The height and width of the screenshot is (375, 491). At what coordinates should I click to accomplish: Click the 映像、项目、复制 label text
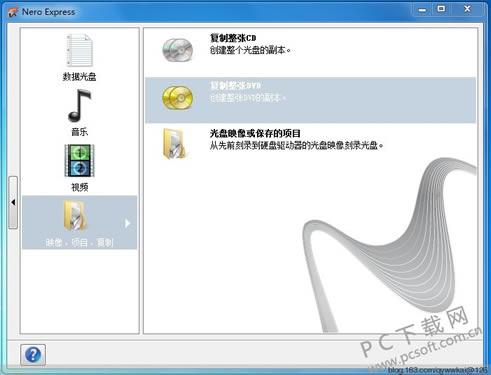point(79,242)
